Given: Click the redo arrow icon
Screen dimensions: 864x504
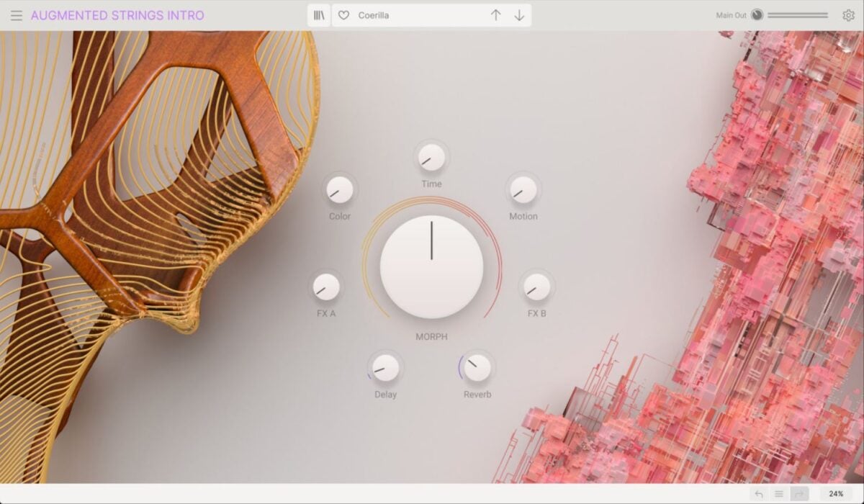Looking at the screenshot, I should 798,494.
